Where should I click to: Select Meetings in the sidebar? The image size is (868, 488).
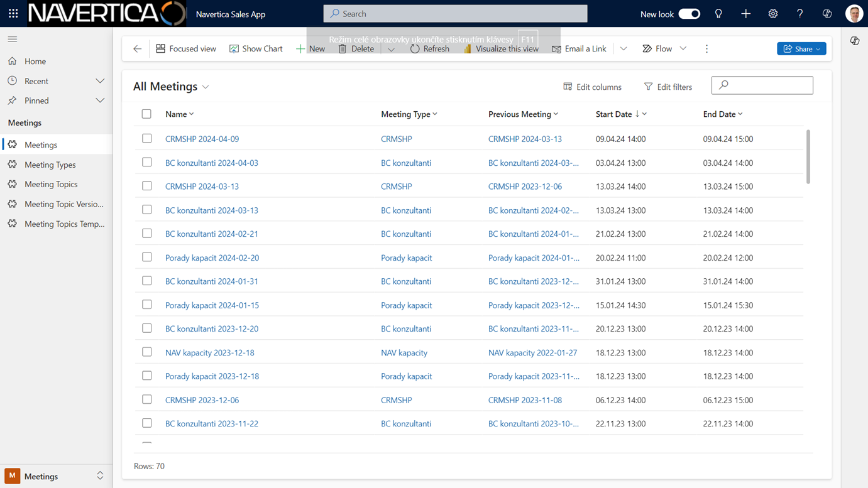(x=56, y=144)
